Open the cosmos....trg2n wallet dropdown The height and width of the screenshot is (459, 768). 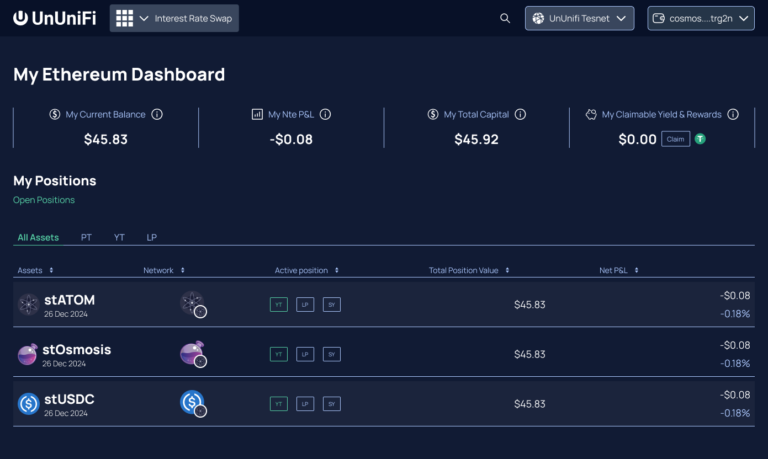(x=701, y=18)
